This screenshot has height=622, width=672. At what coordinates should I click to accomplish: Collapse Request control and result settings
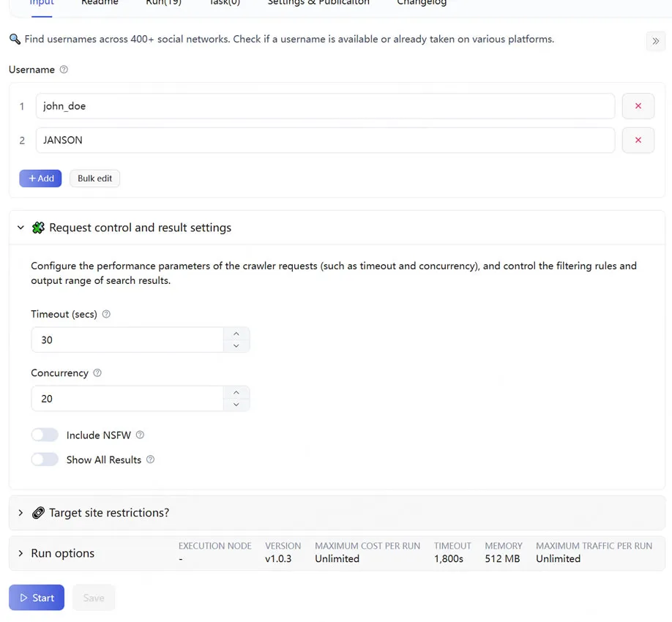click(20, 228)
